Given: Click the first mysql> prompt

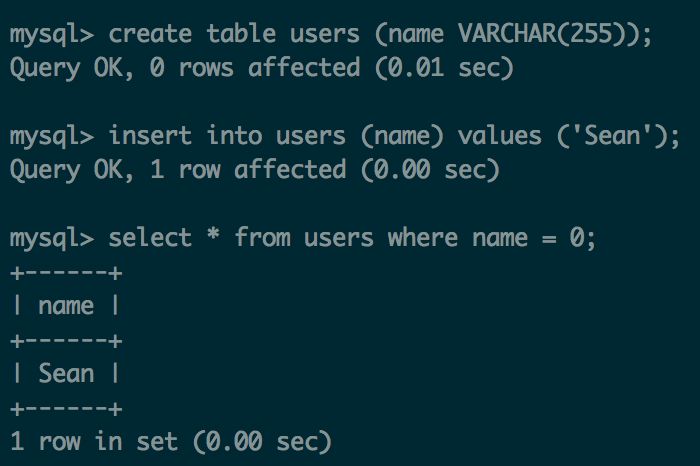Looking at the screenshot, I should coord(52,36).
